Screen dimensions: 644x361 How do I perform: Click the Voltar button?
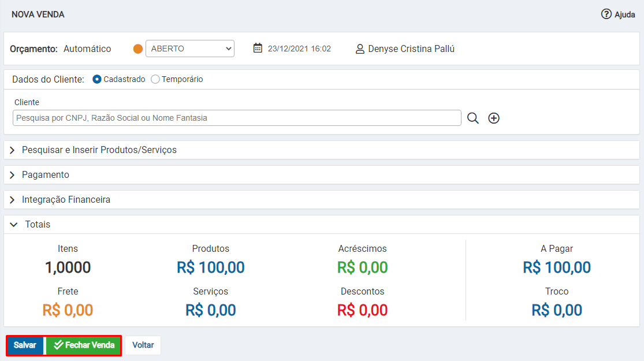click(x=143, y=345)
